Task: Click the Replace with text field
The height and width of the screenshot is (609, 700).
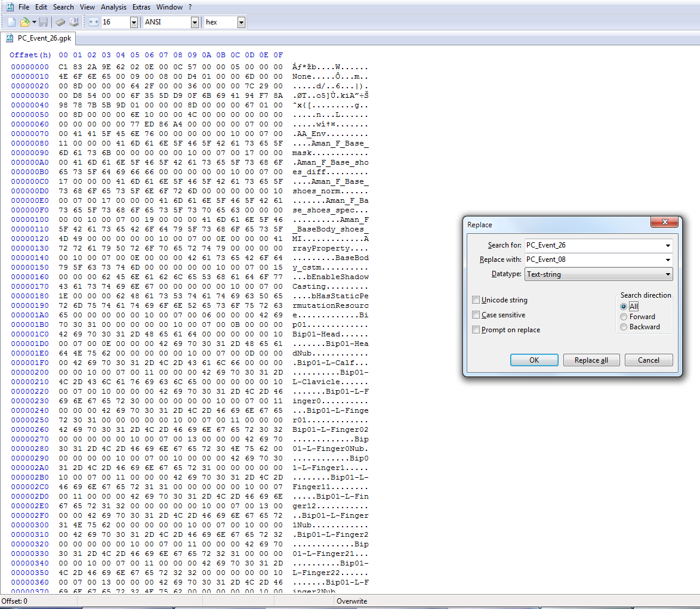Action: 593,259
